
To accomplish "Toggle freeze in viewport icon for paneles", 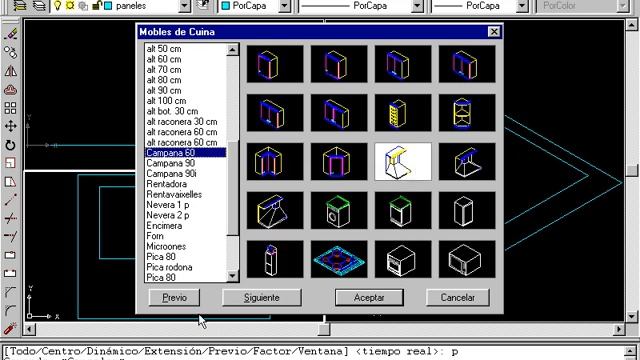I will coord(83,6).
